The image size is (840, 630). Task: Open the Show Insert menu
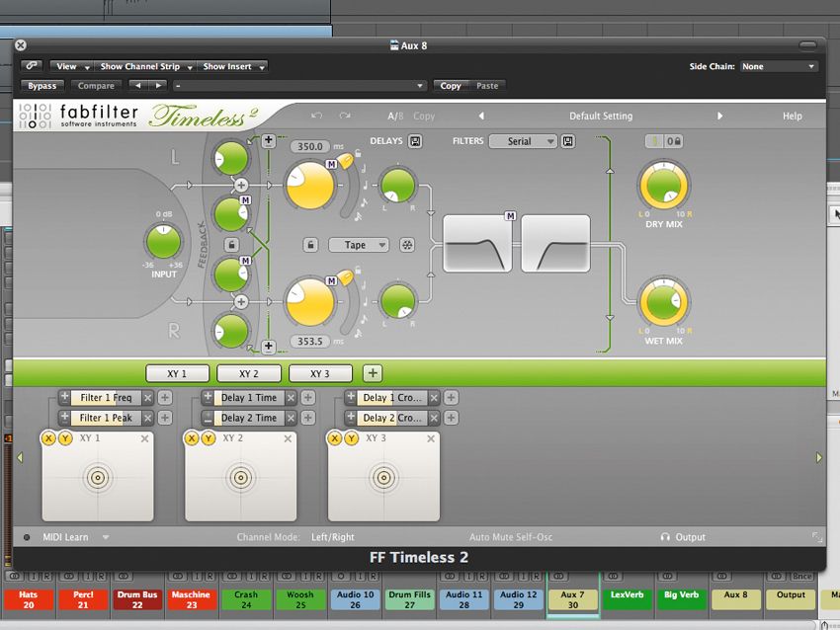point(231,66)
